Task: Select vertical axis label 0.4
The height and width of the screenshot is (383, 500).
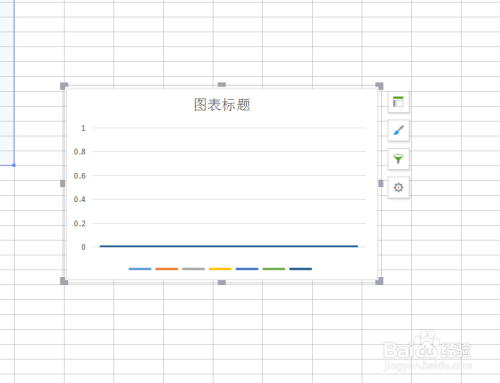Action: pos(80,199)
